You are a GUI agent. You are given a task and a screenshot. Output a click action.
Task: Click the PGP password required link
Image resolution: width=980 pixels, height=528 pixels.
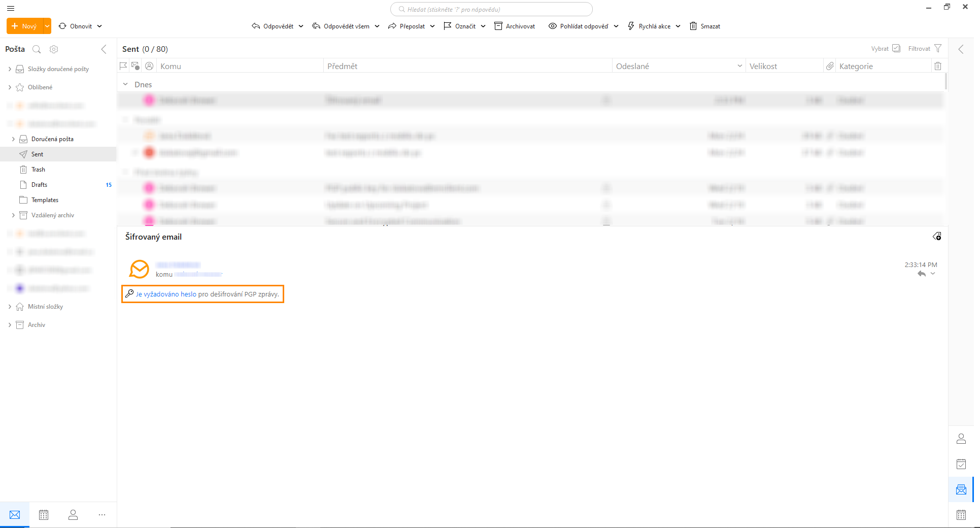click(166, 294)
